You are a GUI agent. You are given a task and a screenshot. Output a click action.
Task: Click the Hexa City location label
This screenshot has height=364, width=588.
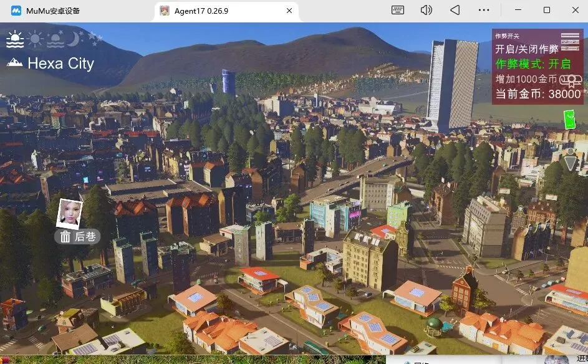click(60, 64)
